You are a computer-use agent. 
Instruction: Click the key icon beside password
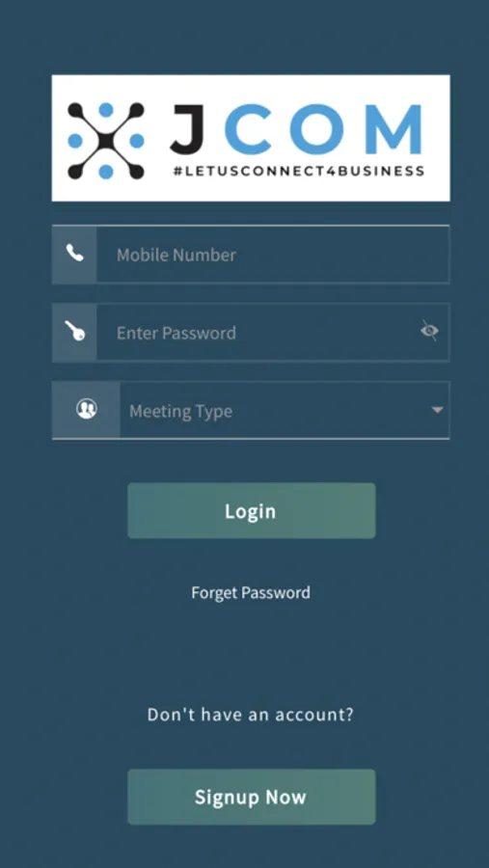pyautogui.click(x=75, y=332)
